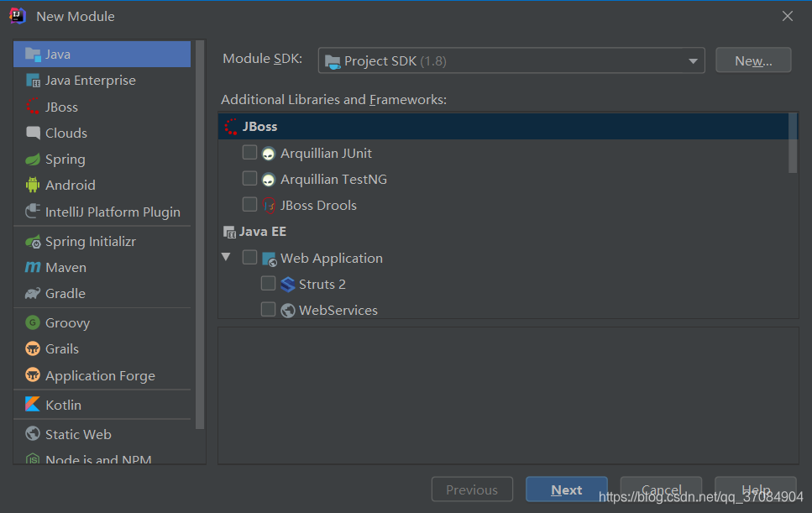Enable the Arquillian TestNG checkbox
This screenshot has height=513, width=812.
tap(249, 178)
